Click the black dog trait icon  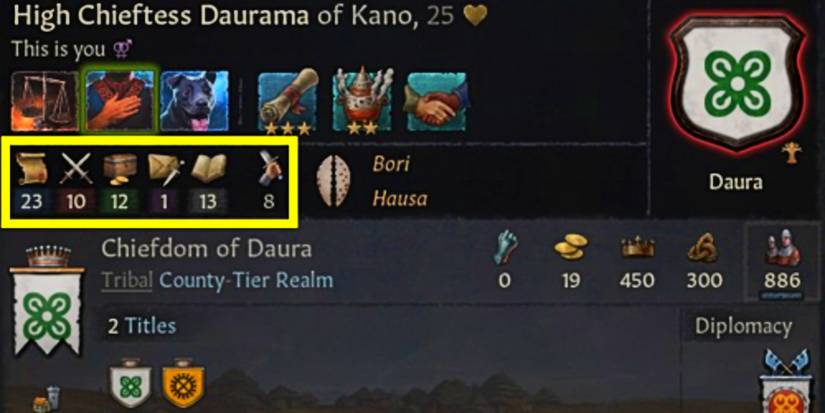click(195, 100)
